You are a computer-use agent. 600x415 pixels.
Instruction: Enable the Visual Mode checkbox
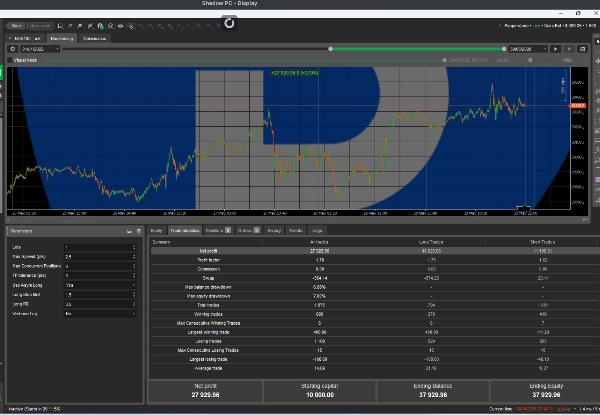pos(10,60)
